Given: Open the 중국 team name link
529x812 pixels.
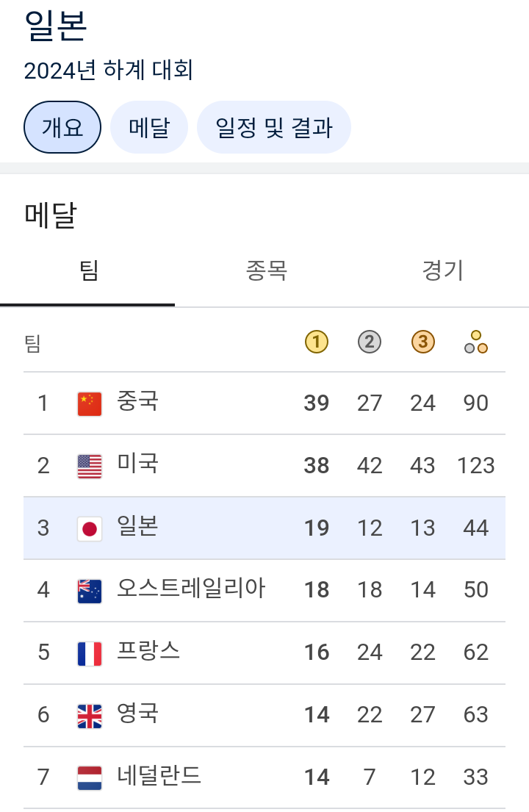Looking at the screenshot, I should (x=137, y=402).
